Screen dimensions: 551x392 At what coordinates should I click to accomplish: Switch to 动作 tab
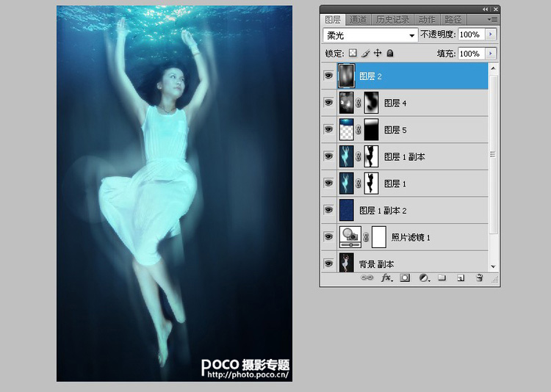click(x=427, y=20)
